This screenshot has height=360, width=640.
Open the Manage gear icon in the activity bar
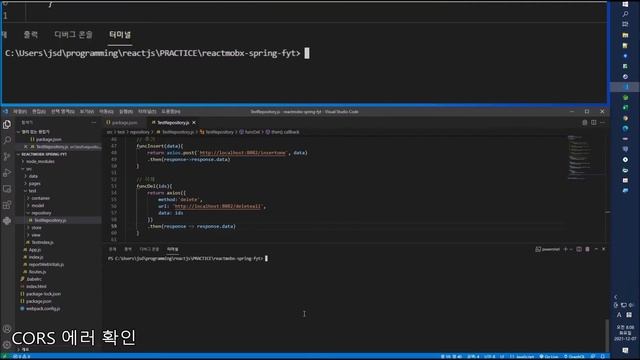tap(7, 345)
